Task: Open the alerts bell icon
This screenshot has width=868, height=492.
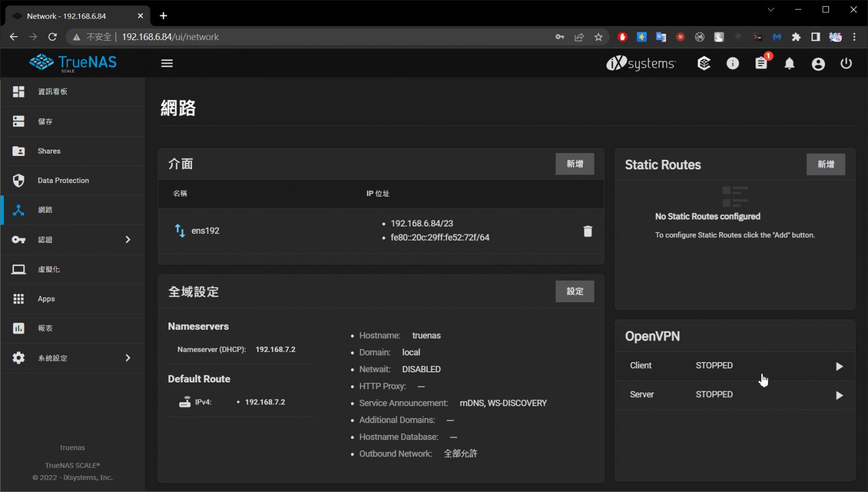Action: tap(789, 64)
